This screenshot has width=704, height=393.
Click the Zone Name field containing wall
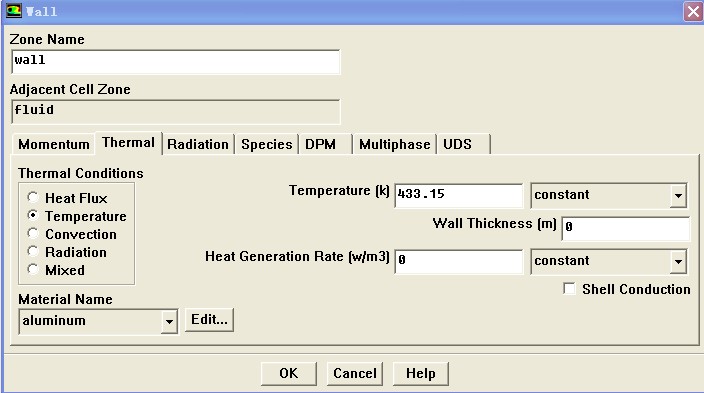(x=176, y=62)
